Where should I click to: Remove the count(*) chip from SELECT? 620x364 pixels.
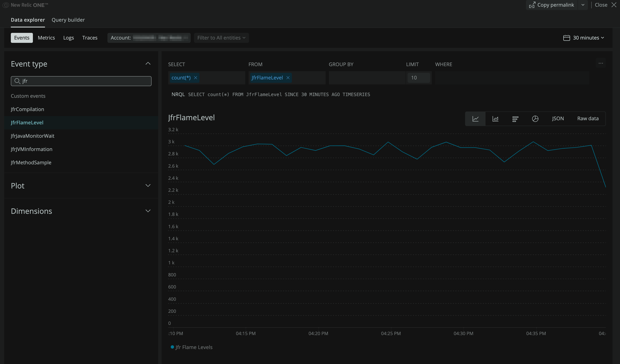[x=195, y=78]
